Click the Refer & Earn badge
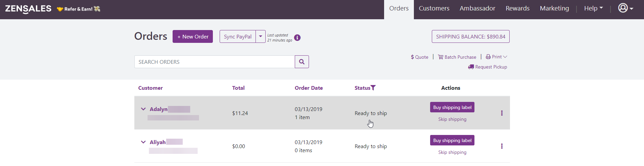This screenshot has width=644, height=166. point(79,9)
